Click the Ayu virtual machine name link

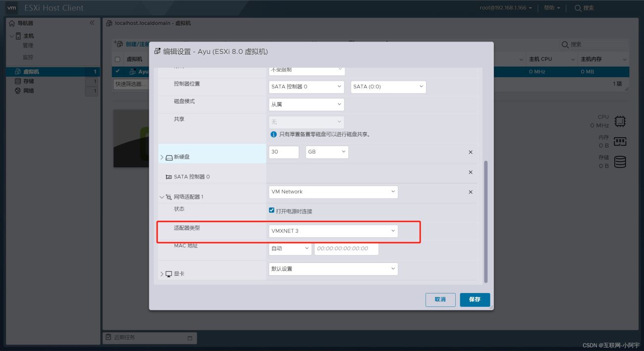(x=143, y=72)
